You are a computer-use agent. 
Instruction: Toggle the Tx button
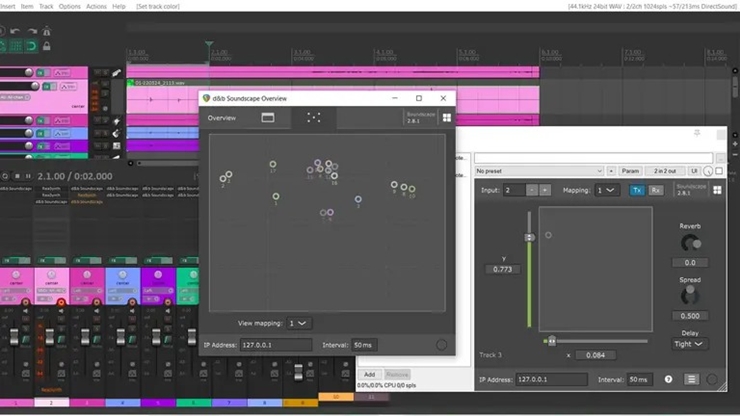pos(637,190)
